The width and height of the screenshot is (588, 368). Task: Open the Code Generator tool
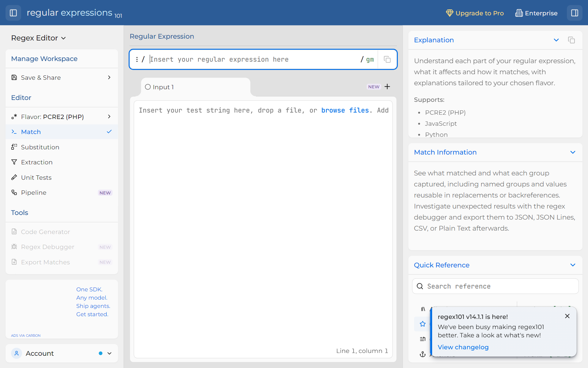(62, 232)
